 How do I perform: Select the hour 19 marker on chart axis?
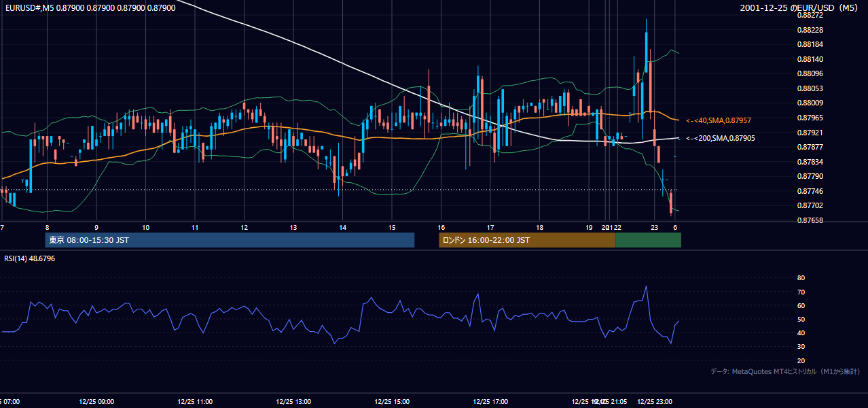[x=589, y=227]
